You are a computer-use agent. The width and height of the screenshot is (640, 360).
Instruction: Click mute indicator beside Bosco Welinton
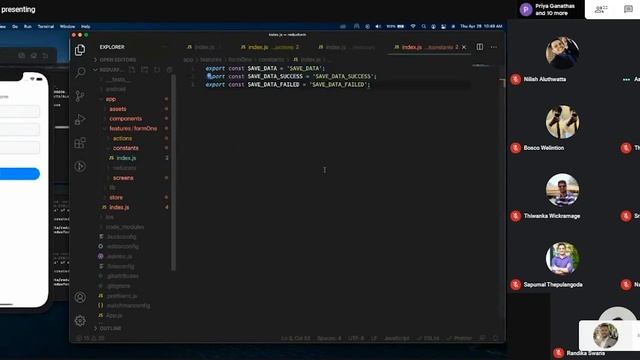pos(516,148)
